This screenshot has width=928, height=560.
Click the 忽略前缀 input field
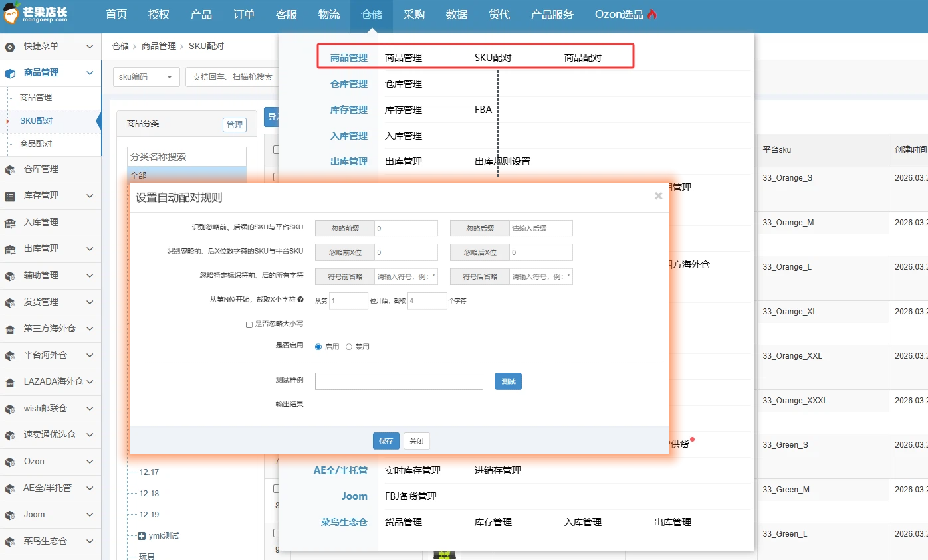click(406, 229)
